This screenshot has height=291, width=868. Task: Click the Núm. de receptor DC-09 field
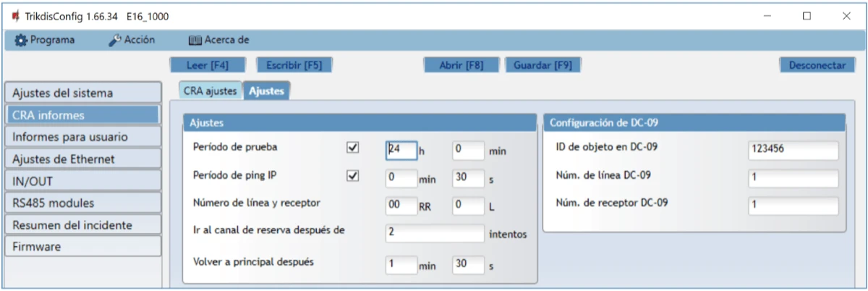tap(793, 206)
